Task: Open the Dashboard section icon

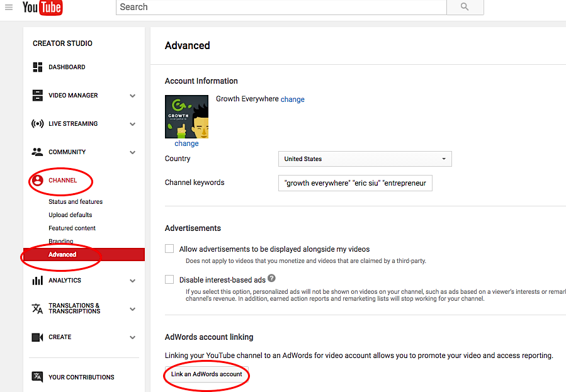Action: click(x=36, y=67)
